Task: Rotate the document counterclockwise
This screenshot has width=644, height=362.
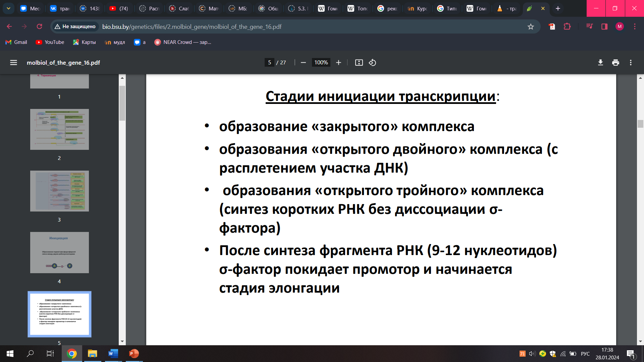Action: pyautogui.click(x=372, y=63)
